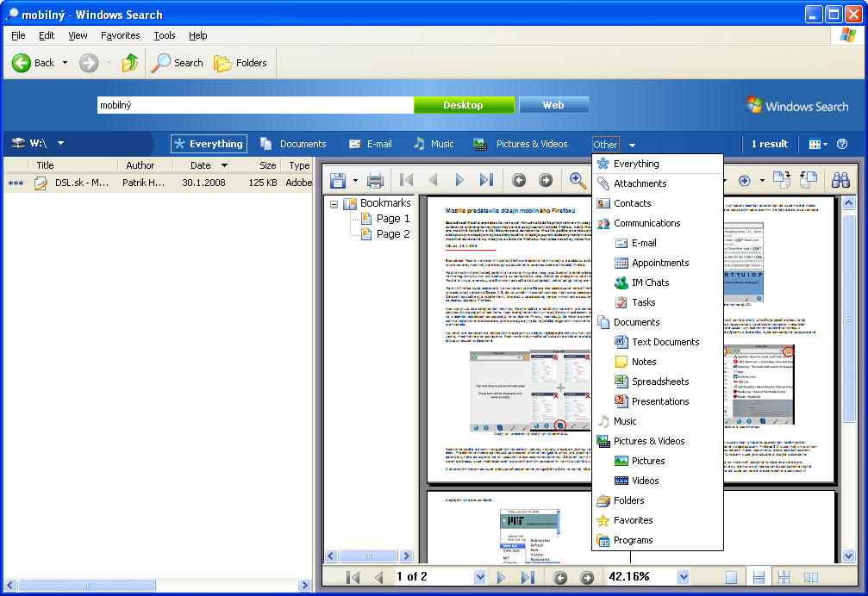
Task: Go to next page in top preview toolbar
Action: [x=459, y=180]
